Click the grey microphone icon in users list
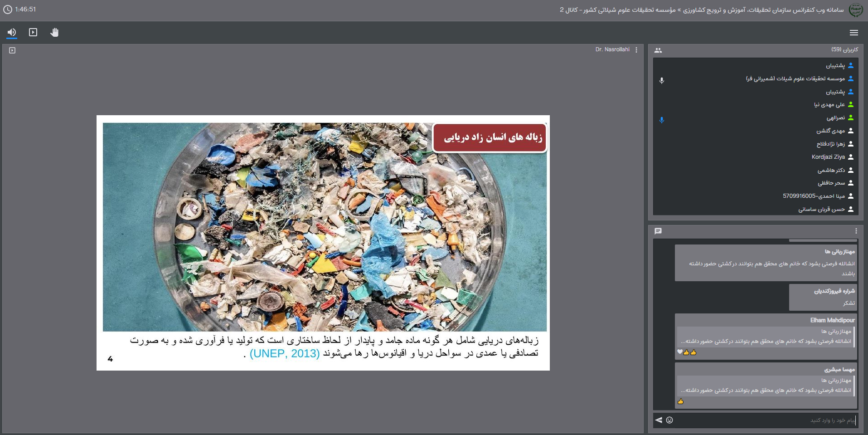This screenshot has height=435, width=868. click(662, 80)
